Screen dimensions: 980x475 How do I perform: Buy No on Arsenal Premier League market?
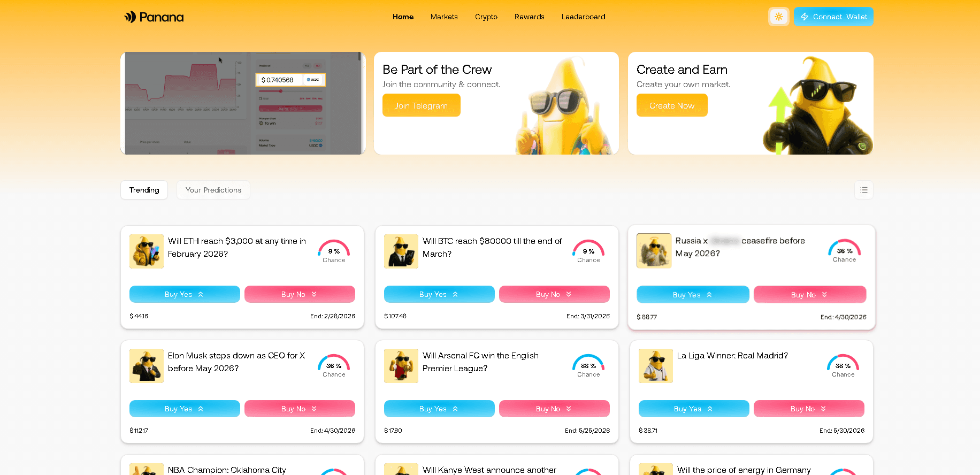(x=554, y=409)
